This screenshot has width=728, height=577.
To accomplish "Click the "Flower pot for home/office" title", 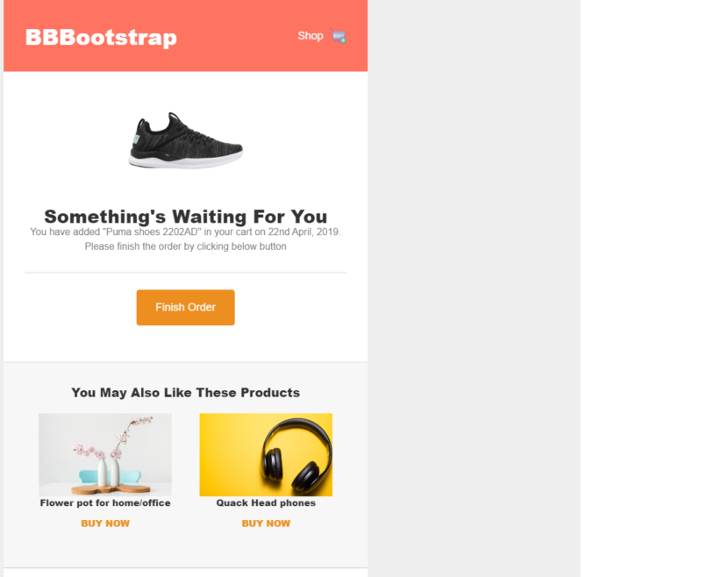I will tap(105, 503).
